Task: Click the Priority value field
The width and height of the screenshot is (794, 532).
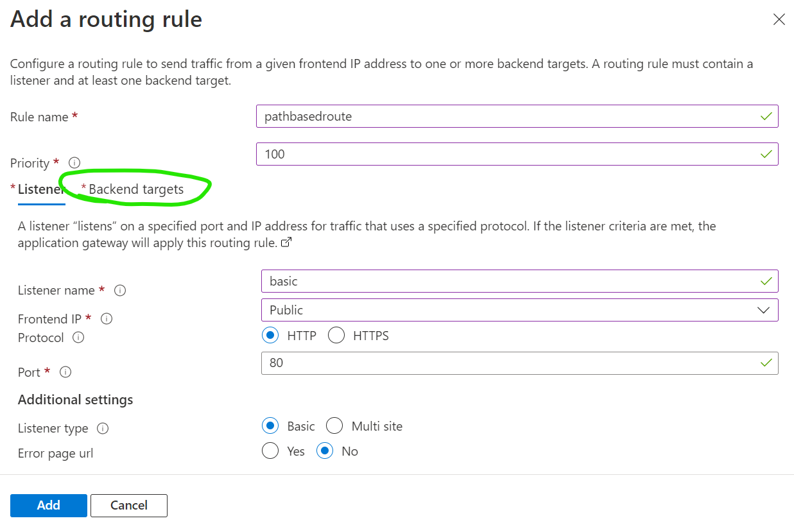Action: 449,154
